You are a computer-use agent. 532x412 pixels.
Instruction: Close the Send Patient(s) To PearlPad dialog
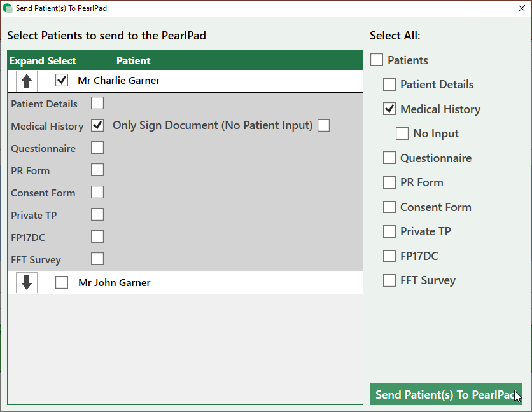pos(521,8)
